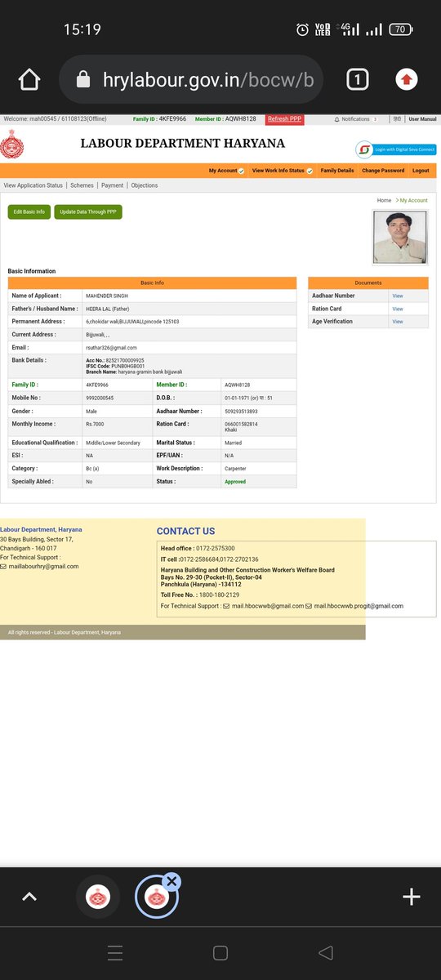Image resolution: width=441 pixels, height=980 pixels.
Task: Open the Family Details menu item
Action: [337, 171]
